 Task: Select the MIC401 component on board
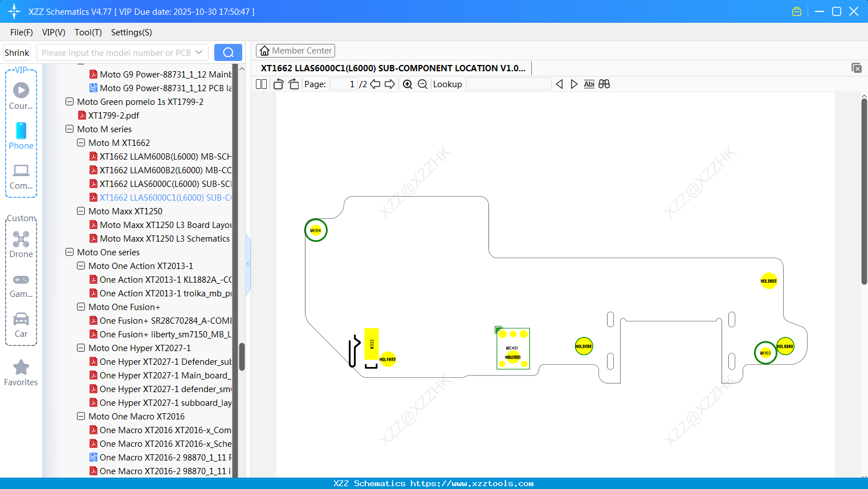(x=513, y=348)
